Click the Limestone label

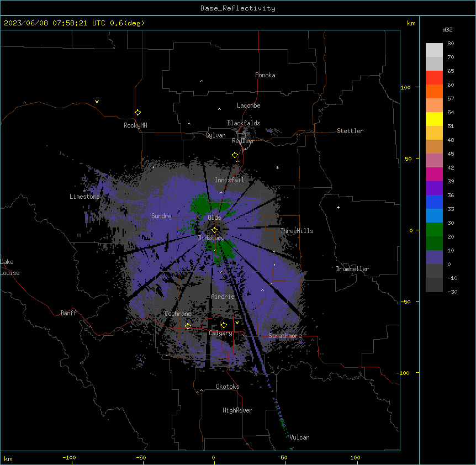[84, 197]
